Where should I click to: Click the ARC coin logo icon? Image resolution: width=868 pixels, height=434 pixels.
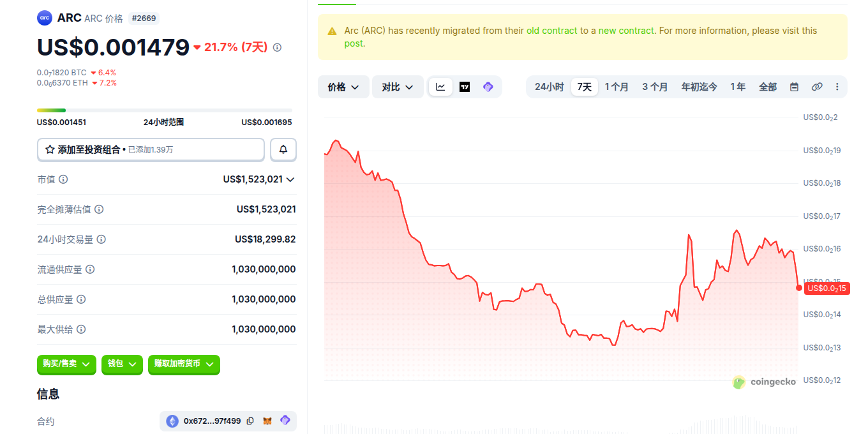(45, 18)
